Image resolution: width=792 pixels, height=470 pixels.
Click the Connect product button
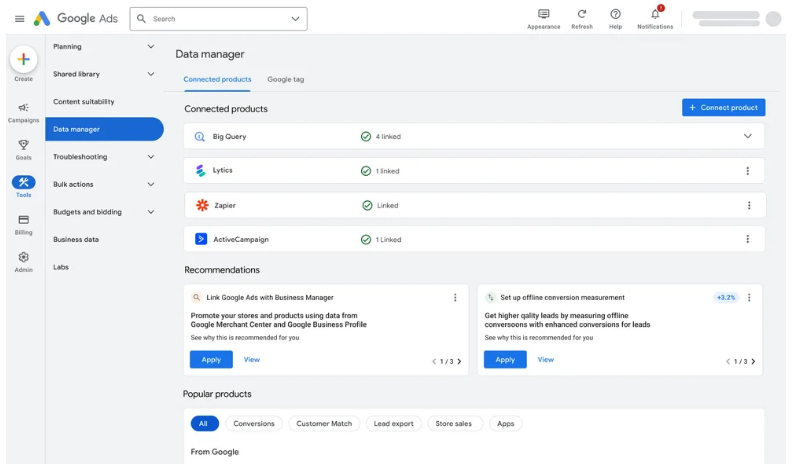coord(723,108)
